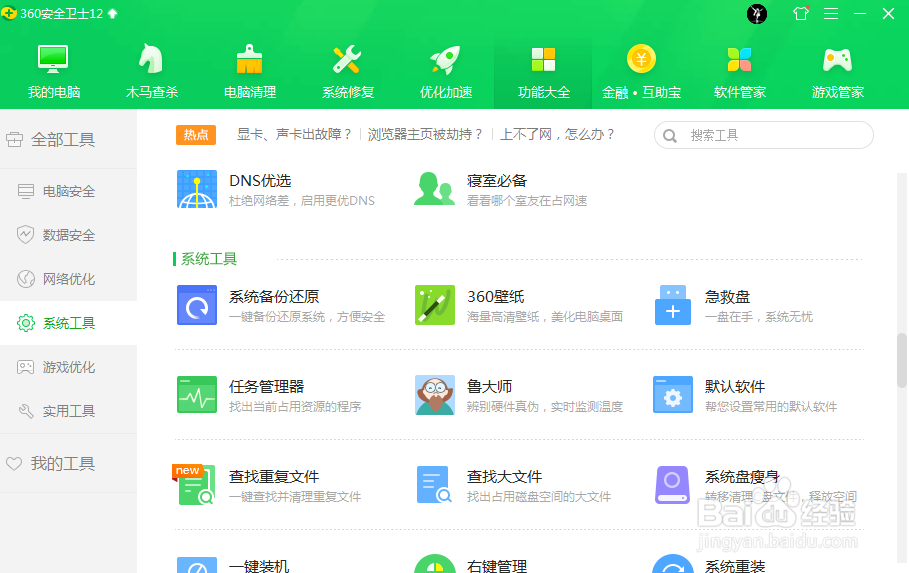Click the 右键管理 tool title
909x573 pixels.
click(x=497, y=566)
